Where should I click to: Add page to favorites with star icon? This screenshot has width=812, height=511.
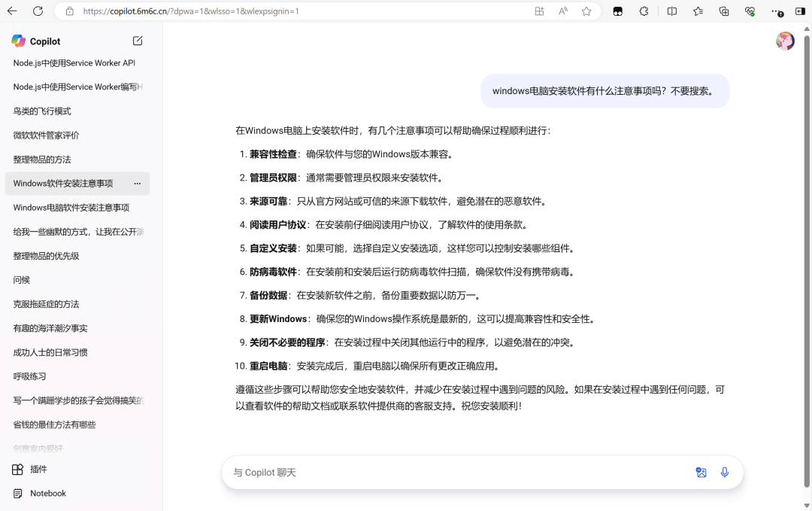pos(586,11)
